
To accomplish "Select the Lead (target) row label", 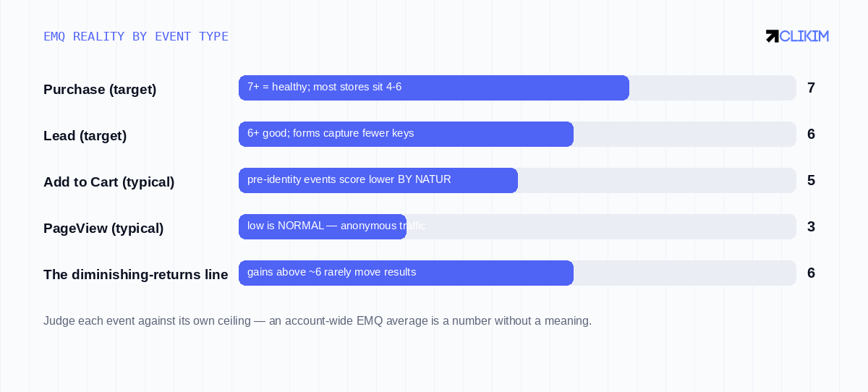I will click(x=85, y=136).
